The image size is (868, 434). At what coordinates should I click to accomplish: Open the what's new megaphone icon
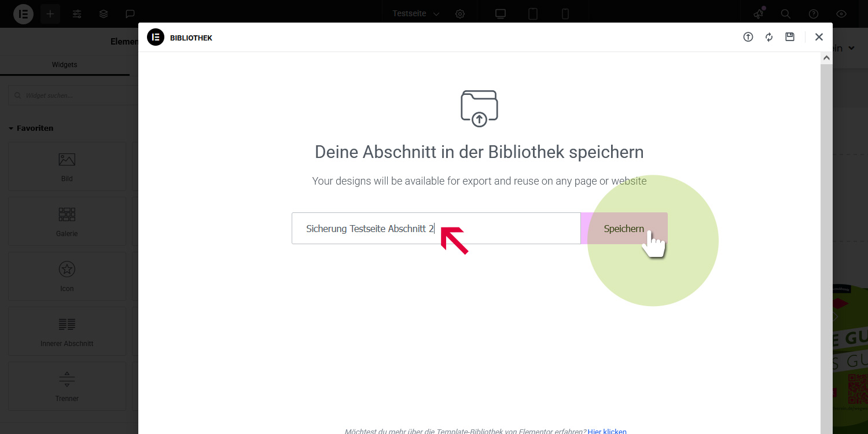pyautogui.click(x=759, y=14)
